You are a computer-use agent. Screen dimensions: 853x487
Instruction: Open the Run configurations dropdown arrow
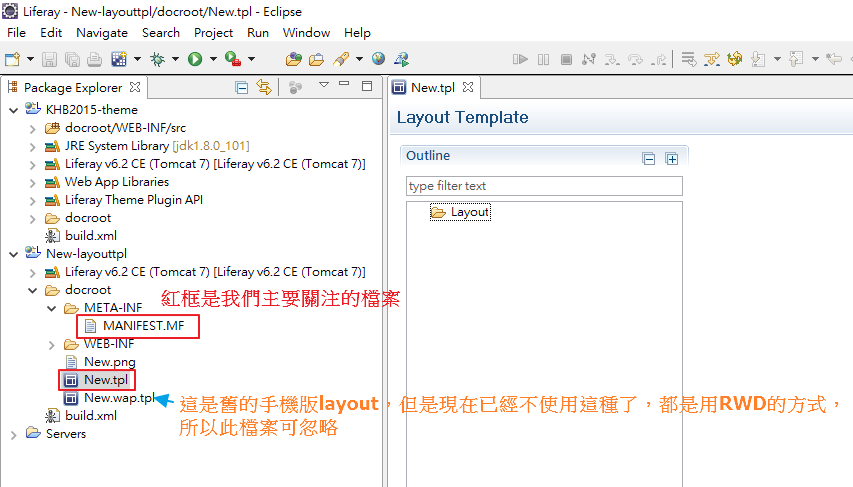pos(213,59)
